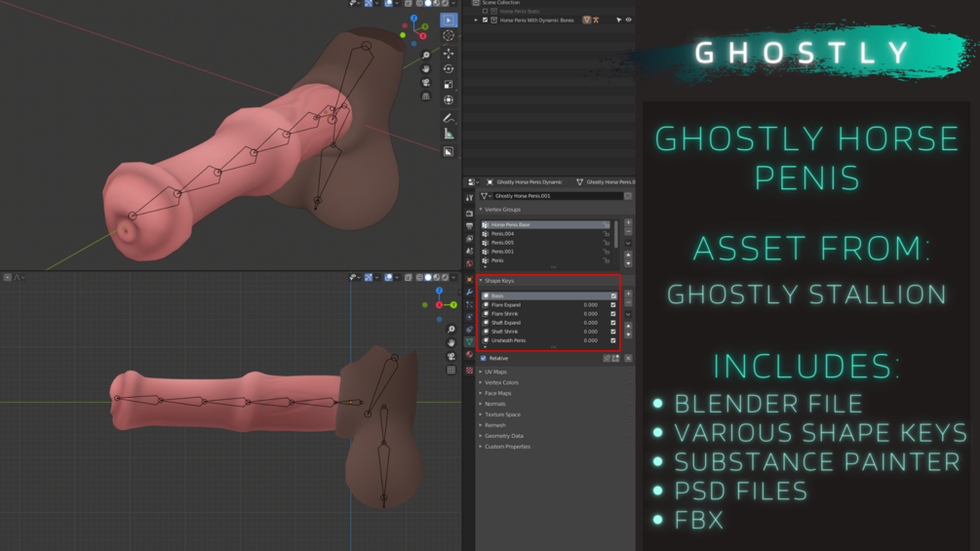The width and height of the screenshot is (980, 551).
Task: Move the shape key up with the up arrow
Action: (628, 326)
